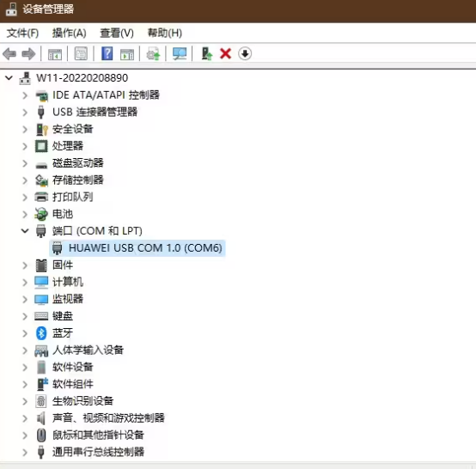Screen dimensions: 476x469
Task: Click the red X uninstall device icon
Action: 226,54
